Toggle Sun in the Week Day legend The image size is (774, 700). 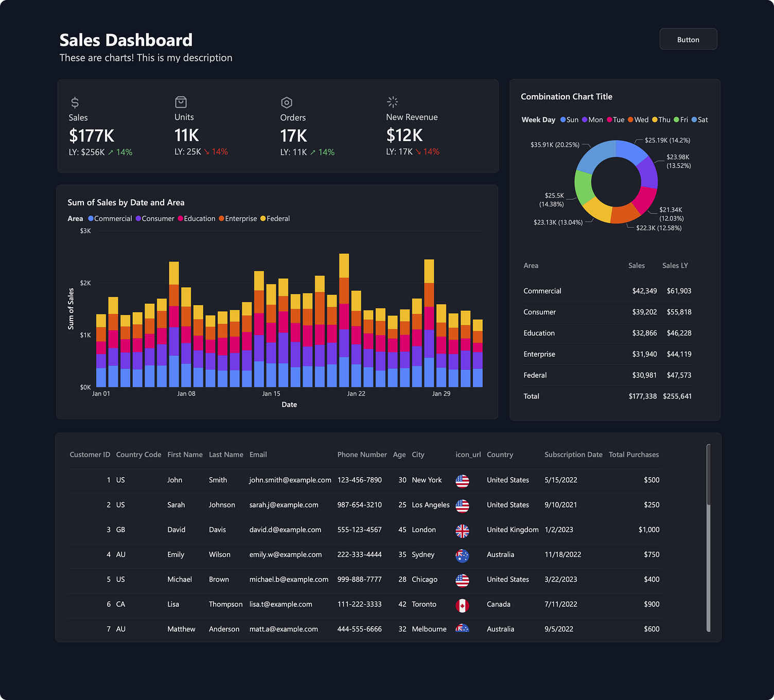(x=570, y=119)
